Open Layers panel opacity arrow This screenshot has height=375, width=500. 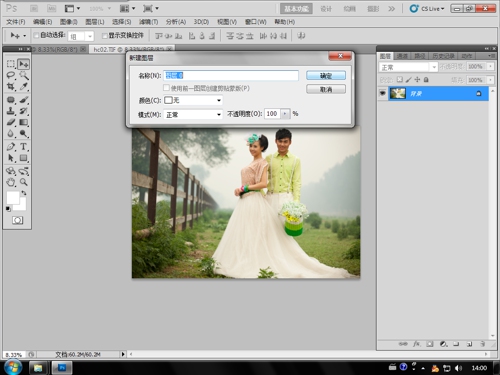pos(490,67)
